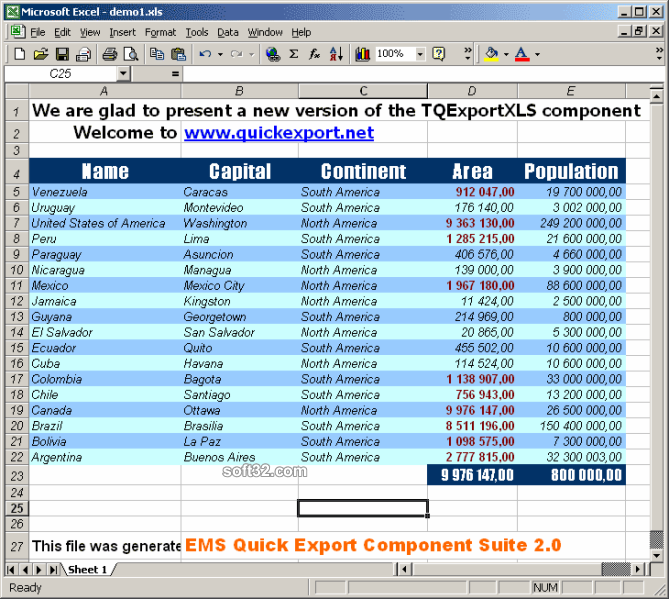Select the 9 363 130,00 area cell
The image size is (669, 599).
click(472, 223)
